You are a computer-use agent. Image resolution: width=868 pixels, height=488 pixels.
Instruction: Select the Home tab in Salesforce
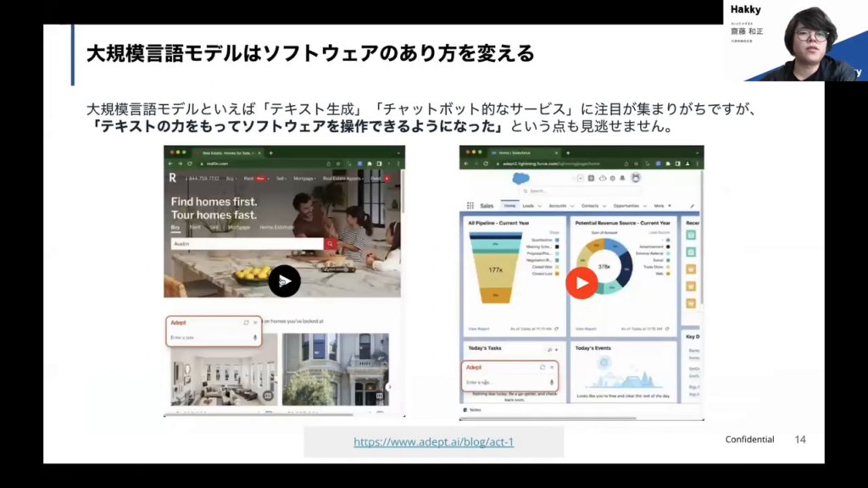point(509,205)
